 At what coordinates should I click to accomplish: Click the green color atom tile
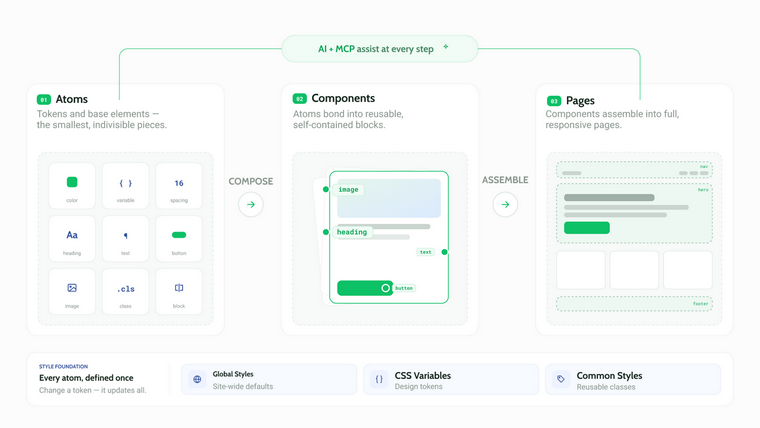point(72,186)
